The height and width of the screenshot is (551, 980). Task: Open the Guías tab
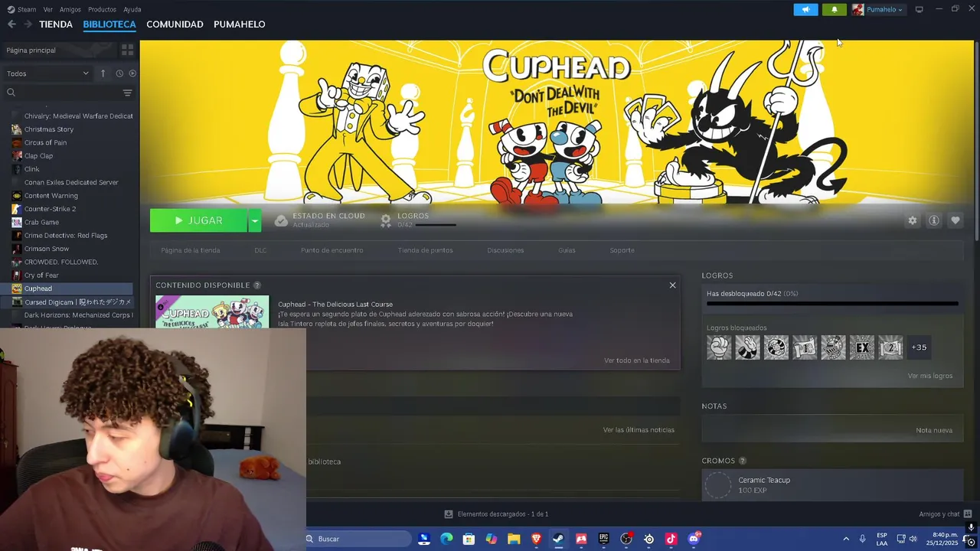pyautogui.click(x=567, y=250)
